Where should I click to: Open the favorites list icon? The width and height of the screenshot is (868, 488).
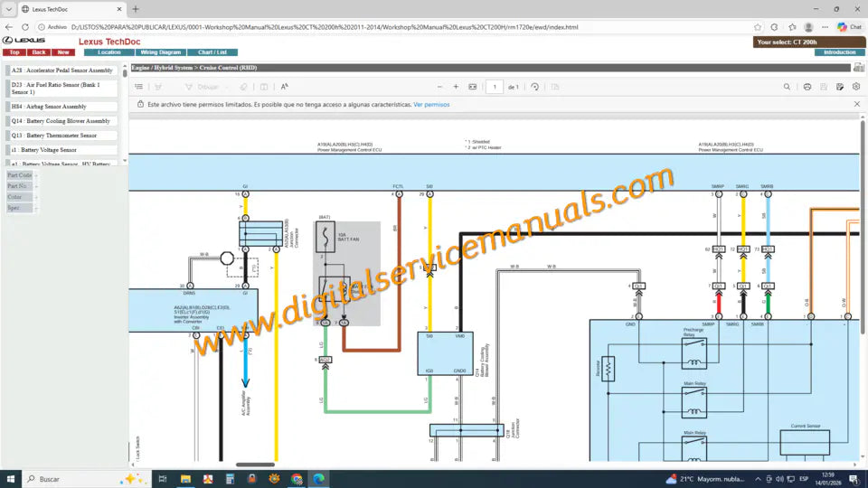tap(792, 26)
